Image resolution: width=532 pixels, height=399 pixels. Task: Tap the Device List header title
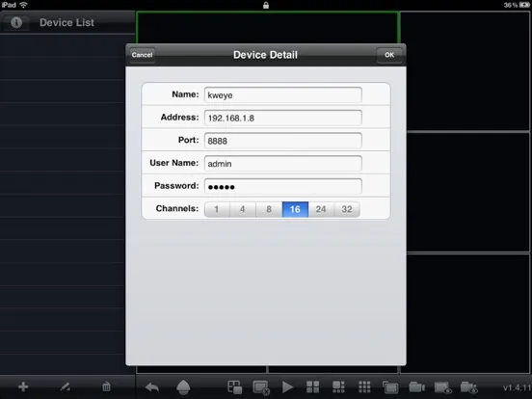pos(66,22)
